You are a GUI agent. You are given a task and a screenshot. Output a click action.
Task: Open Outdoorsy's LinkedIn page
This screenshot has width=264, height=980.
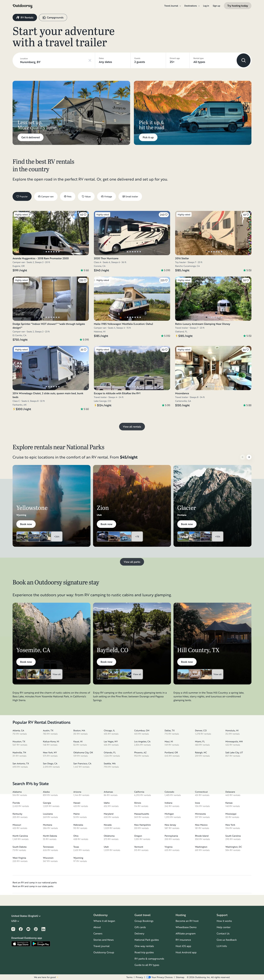point(43,929)
